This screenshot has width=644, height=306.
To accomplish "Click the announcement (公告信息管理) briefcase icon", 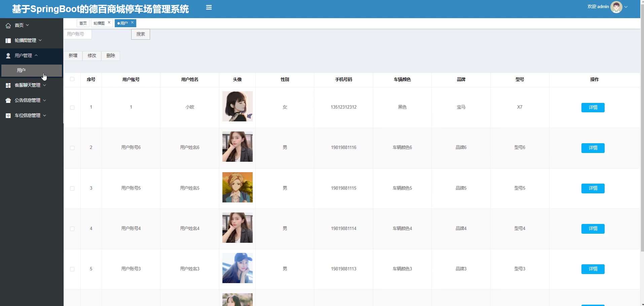I will coord(8,101).
